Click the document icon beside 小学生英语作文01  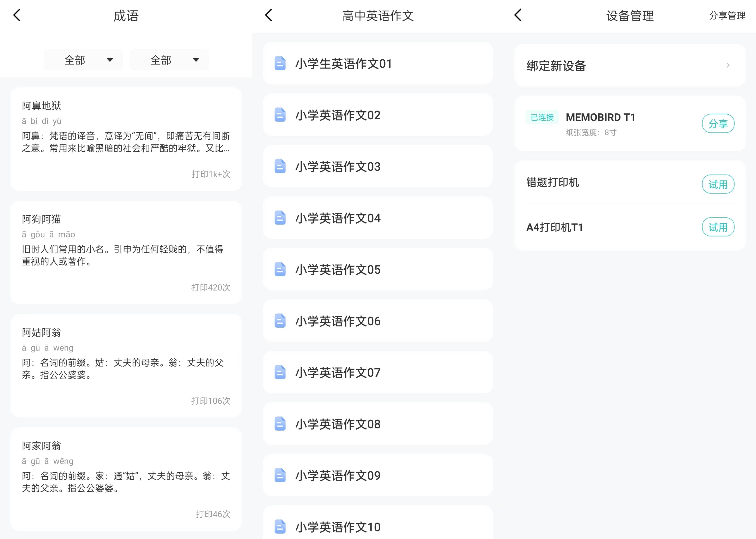280,63
